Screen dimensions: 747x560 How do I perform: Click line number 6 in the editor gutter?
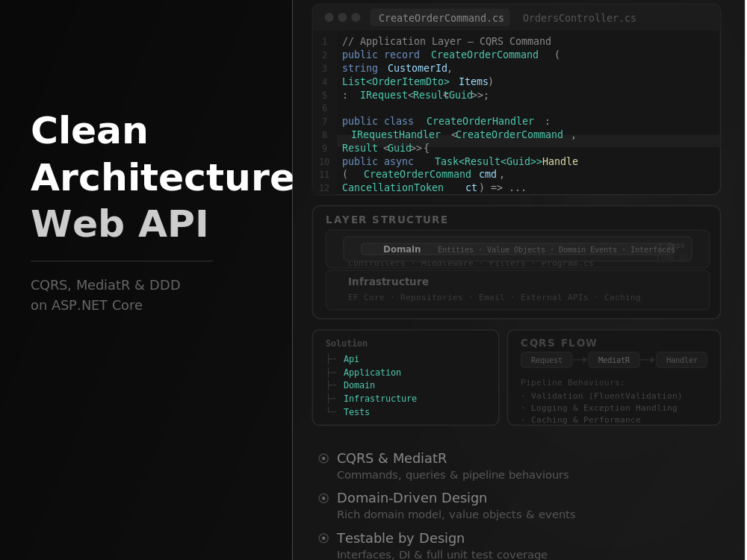point(324,108)
